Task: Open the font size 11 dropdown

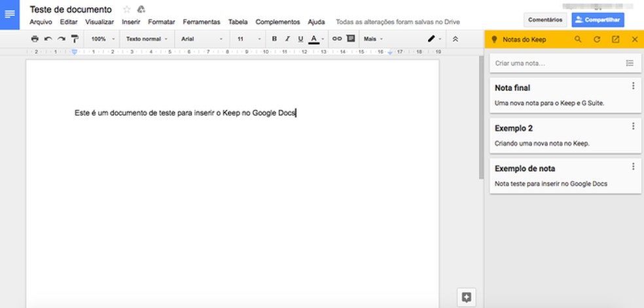Action: pyautogui.click(x=249, y=39)
